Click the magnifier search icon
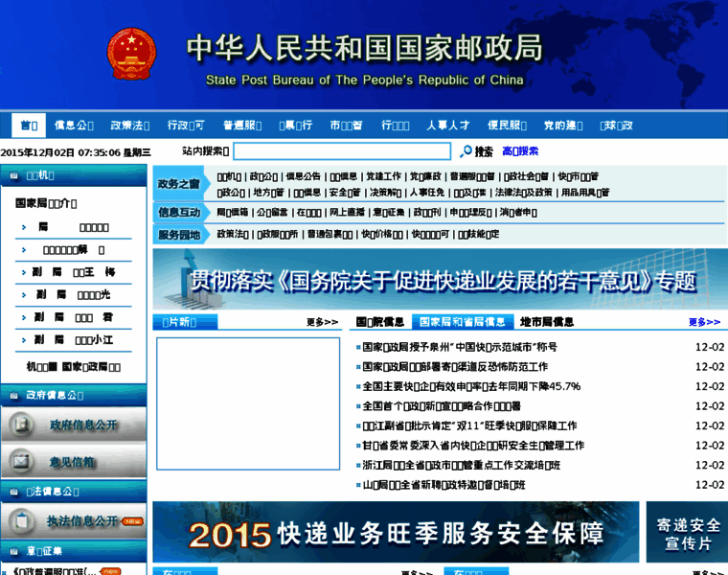The image size is (728, 575). pyautogui.click(x=466, y=151)
